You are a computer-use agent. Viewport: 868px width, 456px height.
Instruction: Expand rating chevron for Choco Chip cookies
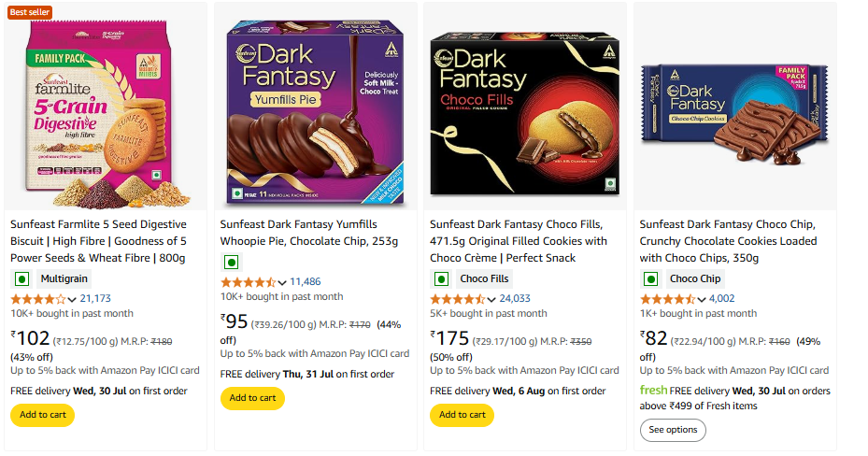[x=702, y=299]
